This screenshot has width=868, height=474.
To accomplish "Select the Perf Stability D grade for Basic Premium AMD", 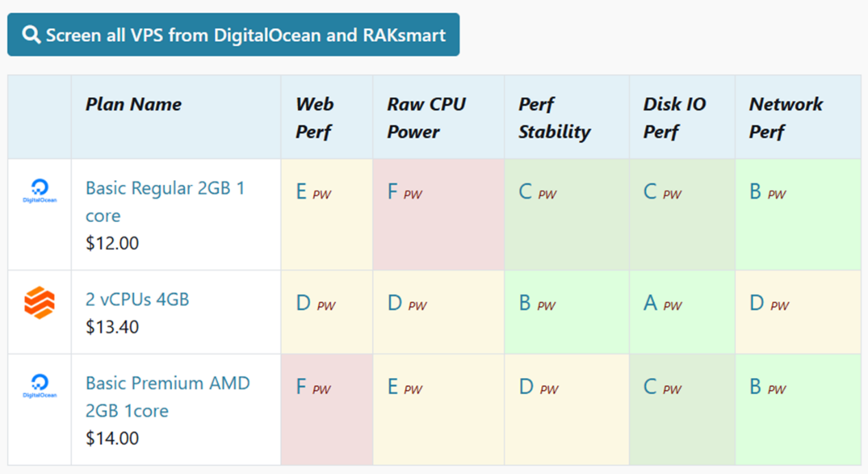I will [x=526, y=387].
